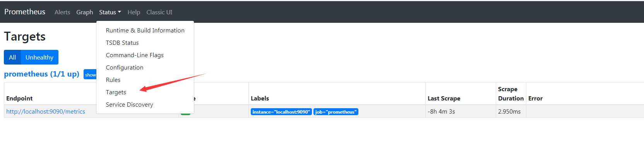Select Runtime & Build Information
The width and height of the screenshot is (644, 165).
point(145,30)
